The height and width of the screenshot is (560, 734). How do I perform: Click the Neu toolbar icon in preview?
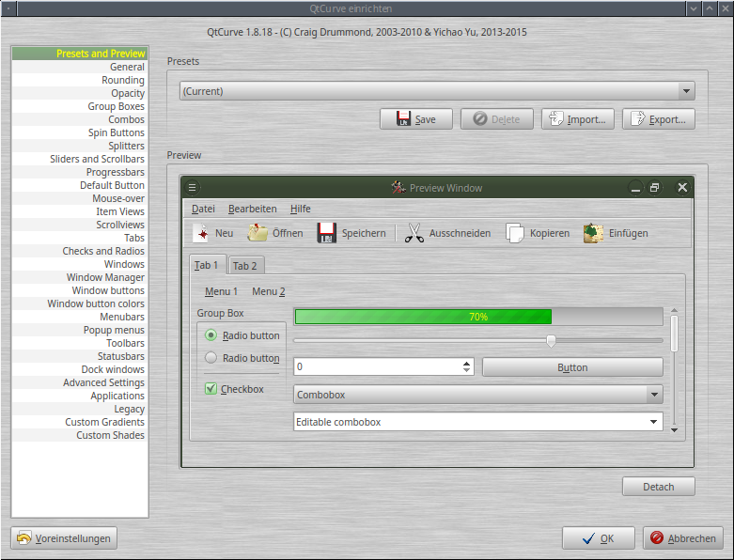coord(202,233)
